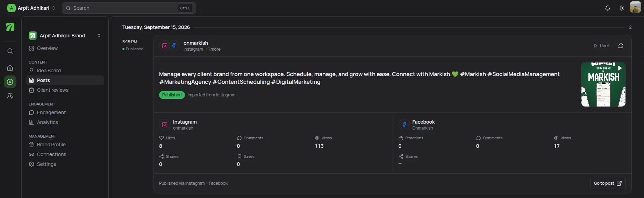Open Overview in the sidebar

[x=65, y=48]
